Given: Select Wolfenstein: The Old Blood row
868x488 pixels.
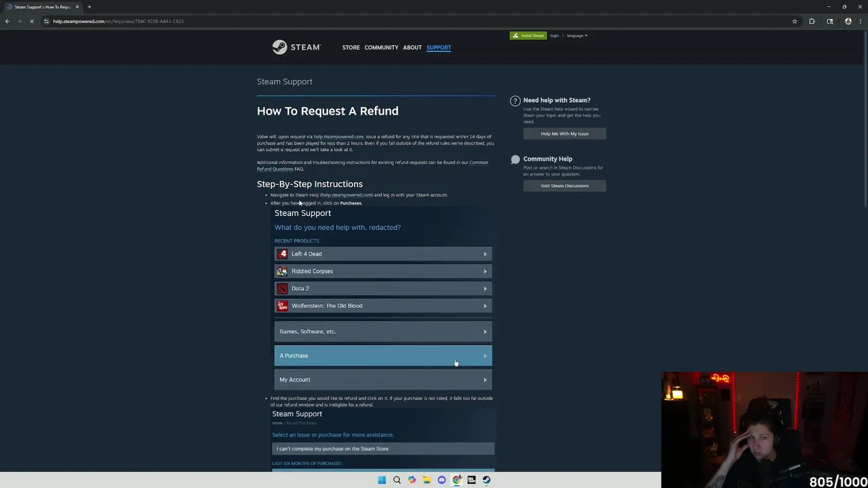Looking at the screenshot, I should click(x=383, y=306).
